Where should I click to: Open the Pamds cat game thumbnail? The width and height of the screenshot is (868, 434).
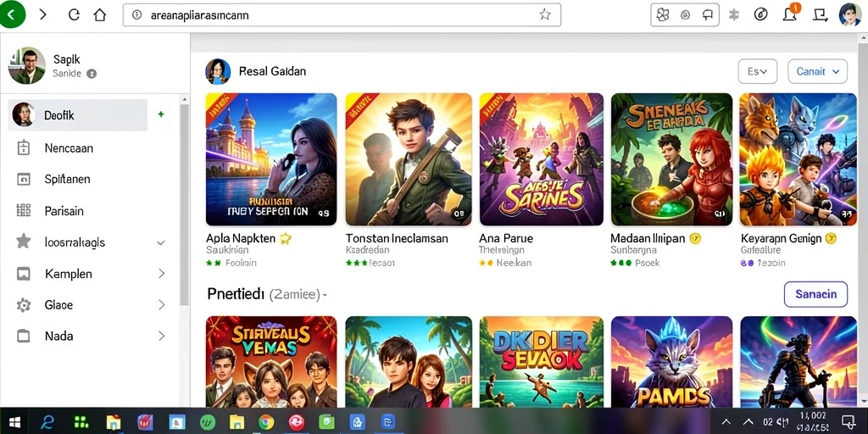click(671, 362)
